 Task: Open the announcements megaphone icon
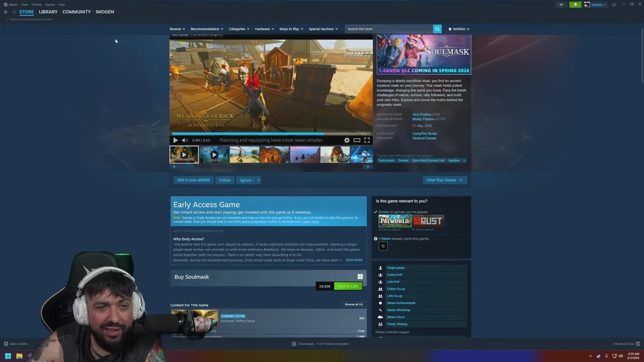(561, 5)
